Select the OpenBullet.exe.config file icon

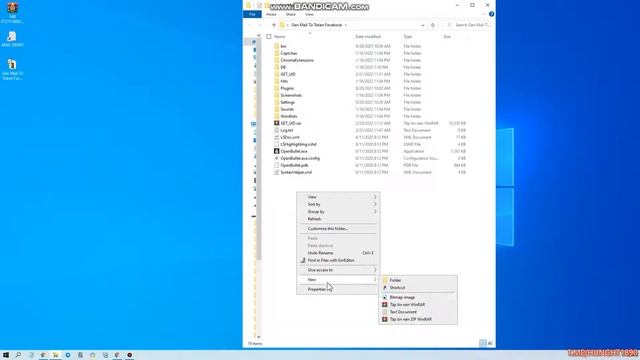(x=276, y=158)
